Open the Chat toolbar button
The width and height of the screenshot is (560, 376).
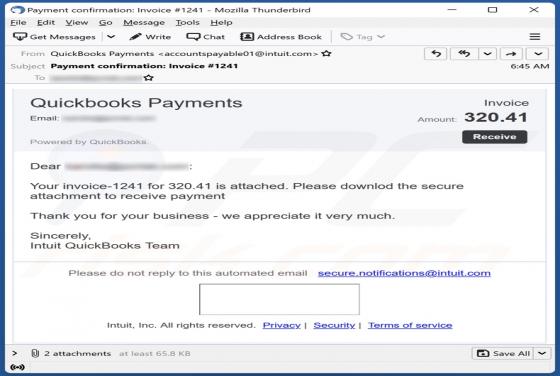[206, 37]
